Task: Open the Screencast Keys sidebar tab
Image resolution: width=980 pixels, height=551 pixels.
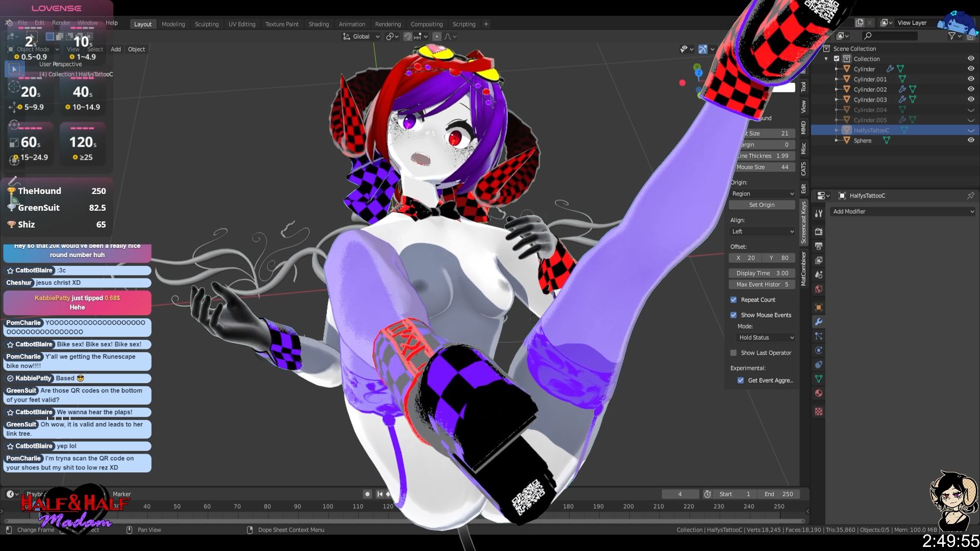Action: [803, 222]
